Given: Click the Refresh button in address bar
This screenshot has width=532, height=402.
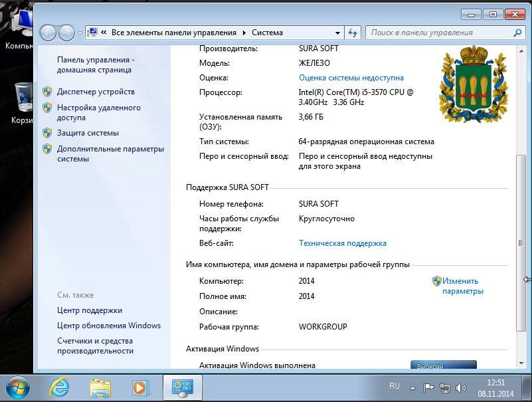Looking at the screenshot, I should point(353,33).
